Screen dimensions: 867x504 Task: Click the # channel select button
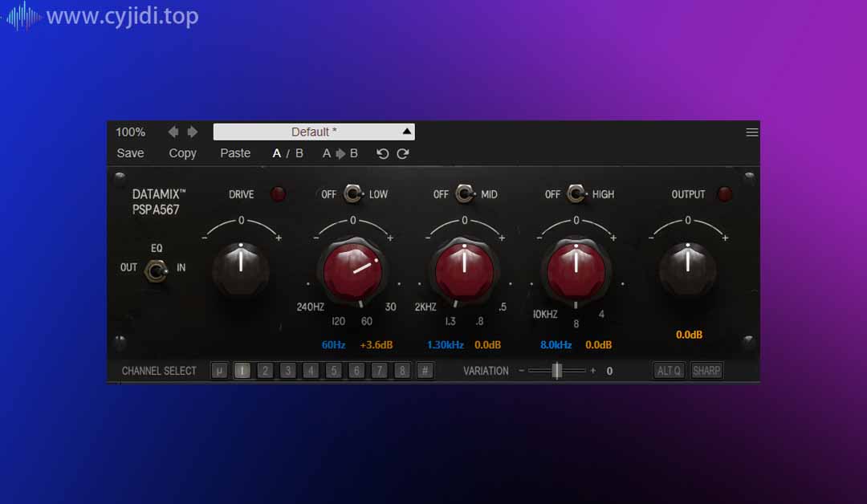[425, 371]
